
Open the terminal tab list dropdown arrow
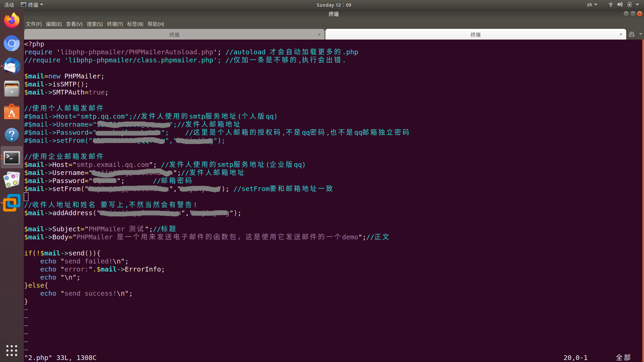(640, 34)
